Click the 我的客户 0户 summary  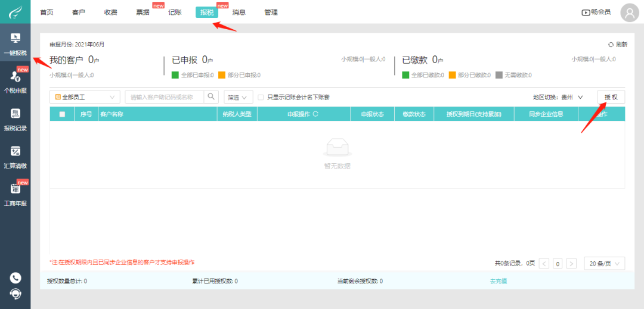coord(75,60)
